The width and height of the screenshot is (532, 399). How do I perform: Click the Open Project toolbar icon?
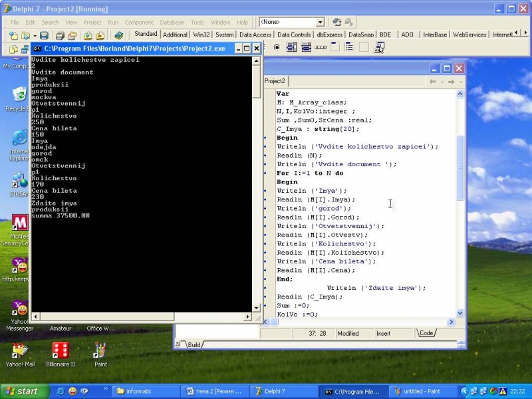(x=72, y=35)
